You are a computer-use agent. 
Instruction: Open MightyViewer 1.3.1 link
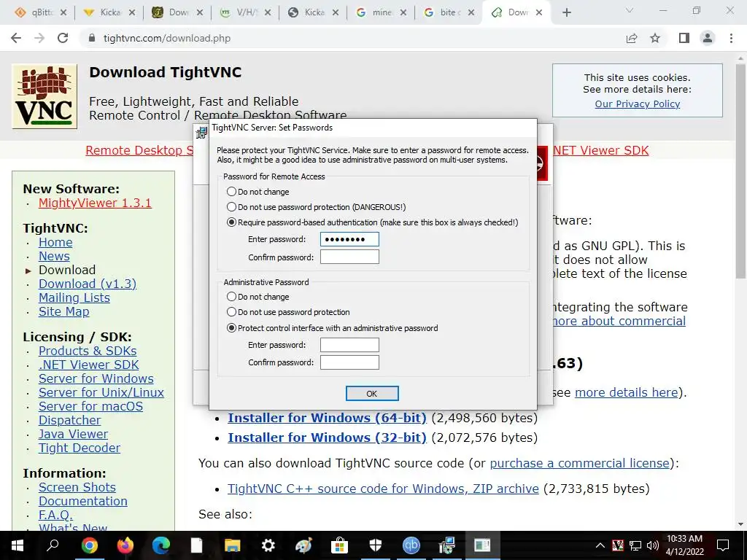[95, 203]
